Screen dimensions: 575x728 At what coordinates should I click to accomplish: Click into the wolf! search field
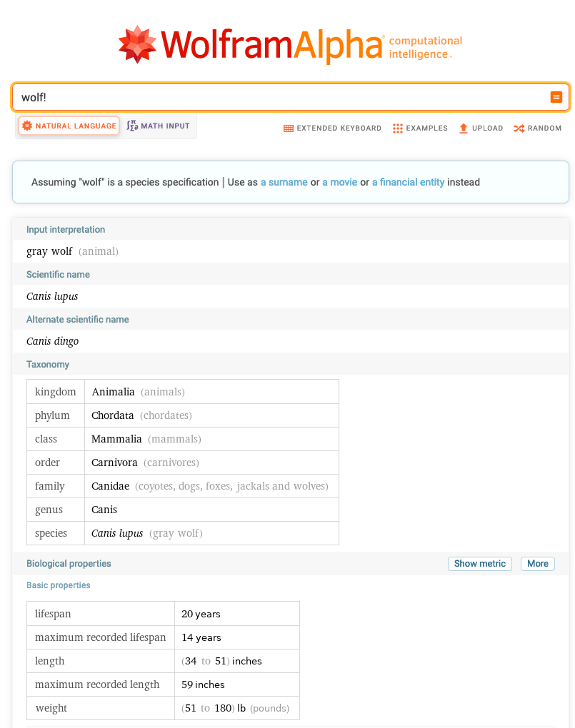tap(279, 97)
